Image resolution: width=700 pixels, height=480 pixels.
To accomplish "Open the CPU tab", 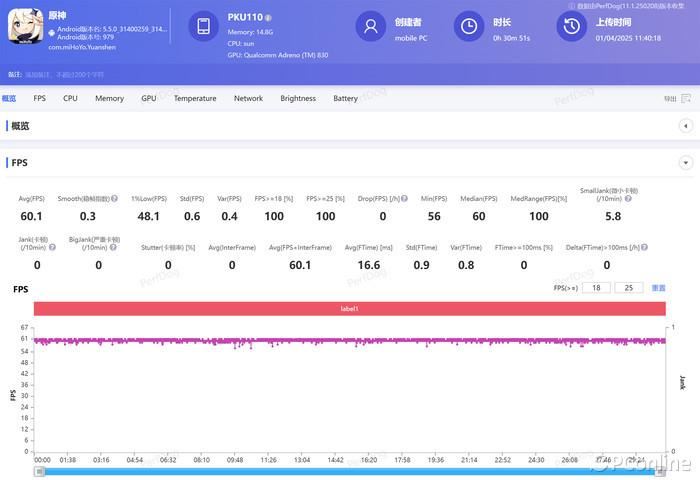I will [70, 98].
